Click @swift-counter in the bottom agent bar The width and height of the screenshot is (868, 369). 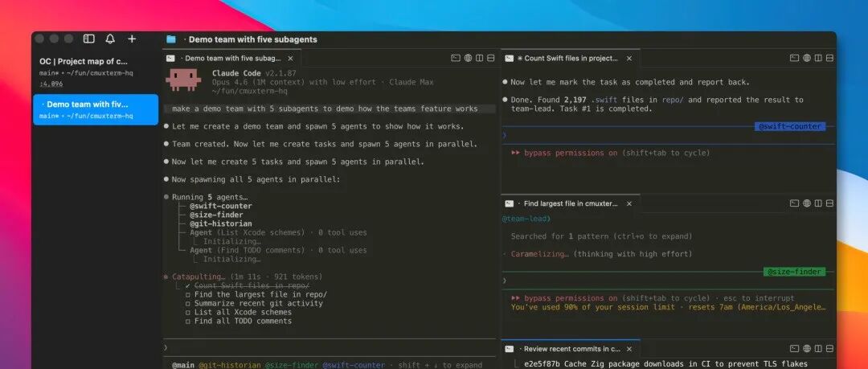tap(354, 365)
